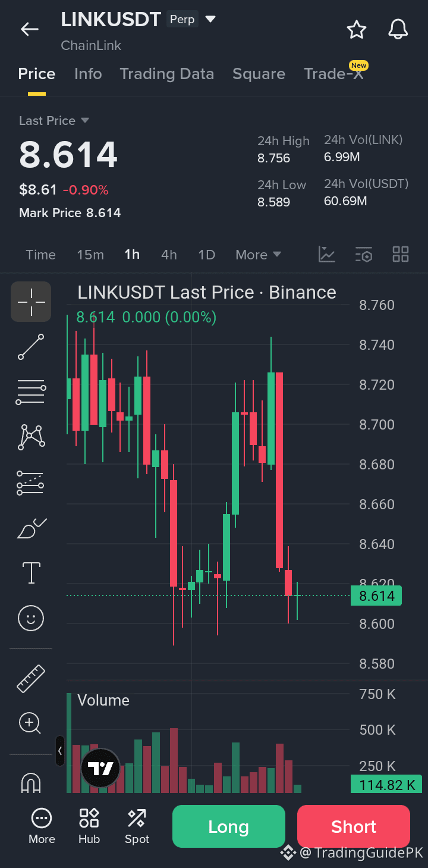Select the crosshair cursor tool

[x=31, y=302]
